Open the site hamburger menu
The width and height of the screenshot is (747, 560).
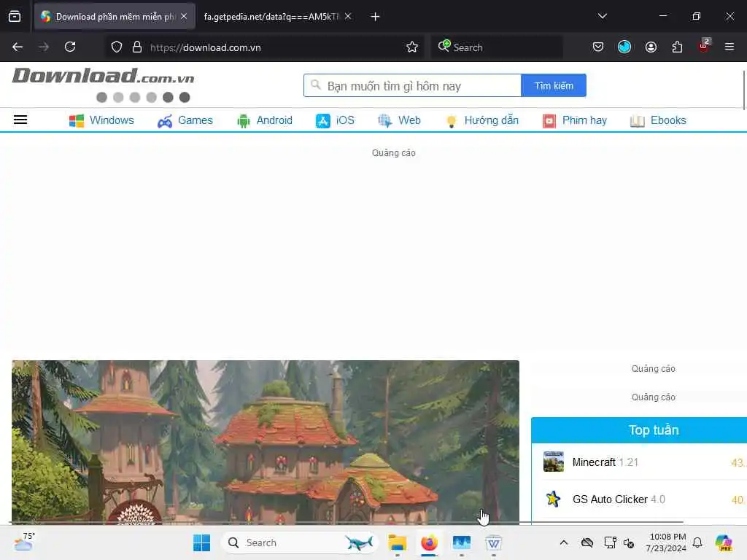[20, 120]
